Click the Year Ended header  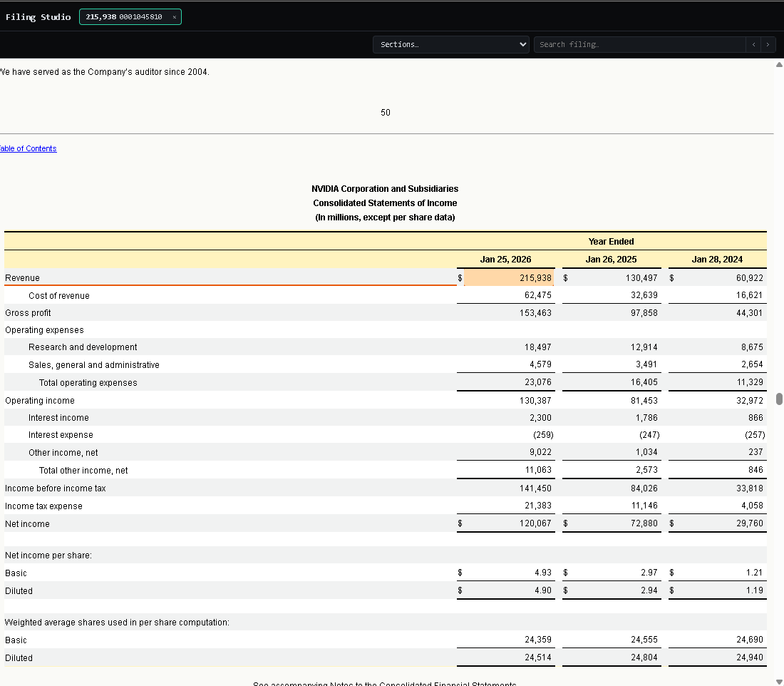[611, 242]
